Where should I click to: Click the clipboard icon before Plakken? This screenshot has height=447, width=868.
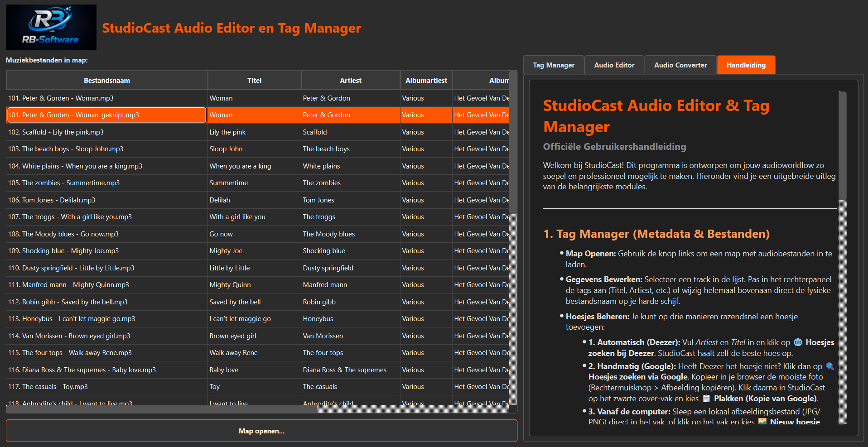pos(706,399)
